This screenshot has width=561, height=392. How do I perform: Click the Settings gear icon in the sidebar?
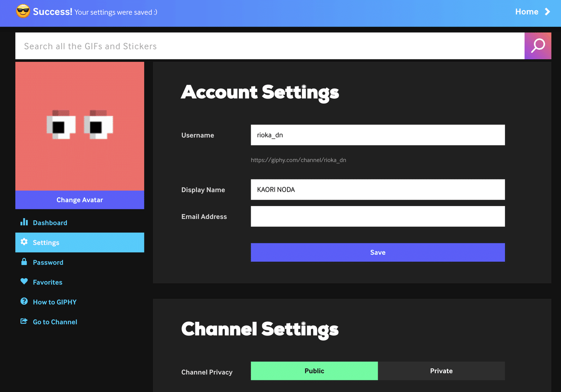tap(24, 242)
